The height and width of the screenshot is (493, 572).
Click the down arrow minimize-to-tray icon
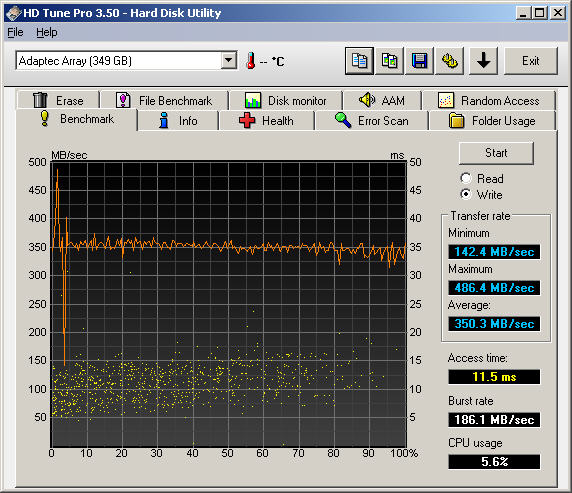(x=483, y=61)
